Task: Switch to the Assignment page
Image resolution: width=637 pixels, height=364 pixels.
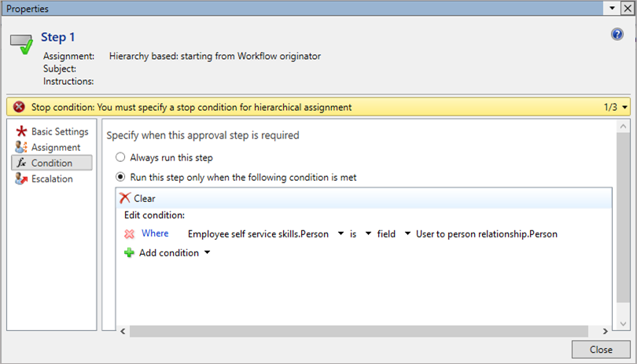Action: (52, 147)
